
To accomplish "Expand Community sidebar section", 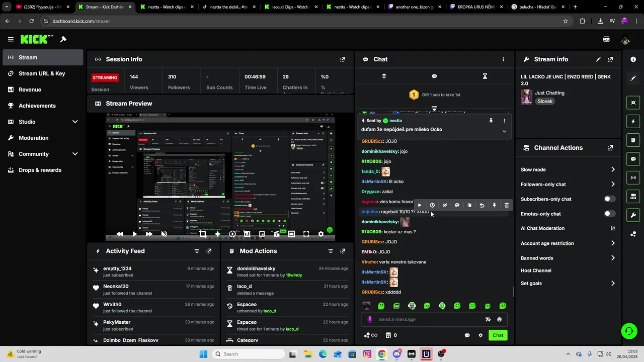I will coord(75,154).
